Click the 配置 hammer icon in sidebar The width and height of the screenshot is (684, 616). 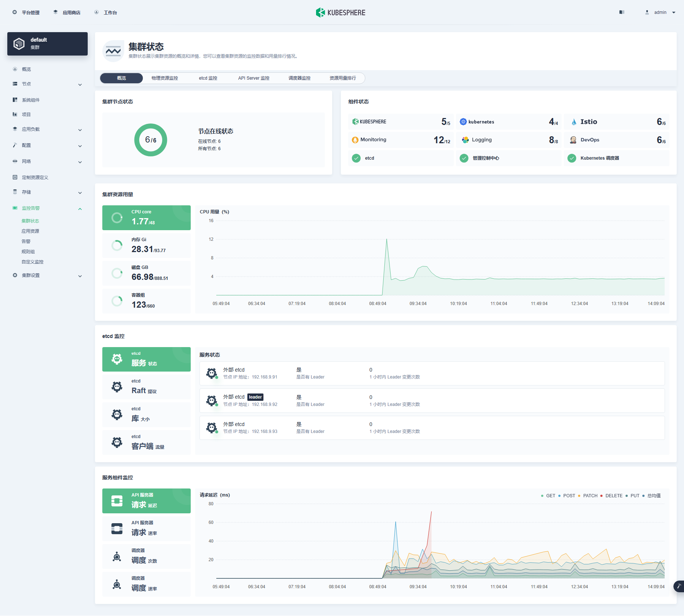click(15, 145)
